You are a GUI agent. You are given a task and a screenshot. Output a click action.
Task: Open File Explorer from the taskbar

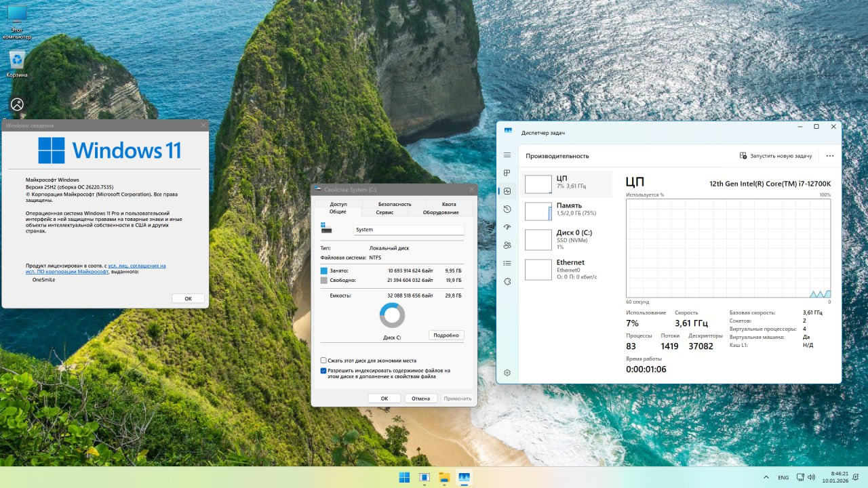click(444, 477)
